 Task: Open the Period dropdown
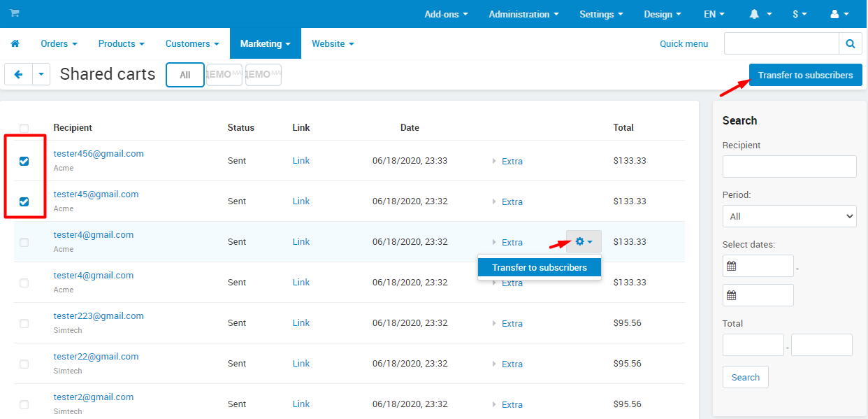[789, 216]
